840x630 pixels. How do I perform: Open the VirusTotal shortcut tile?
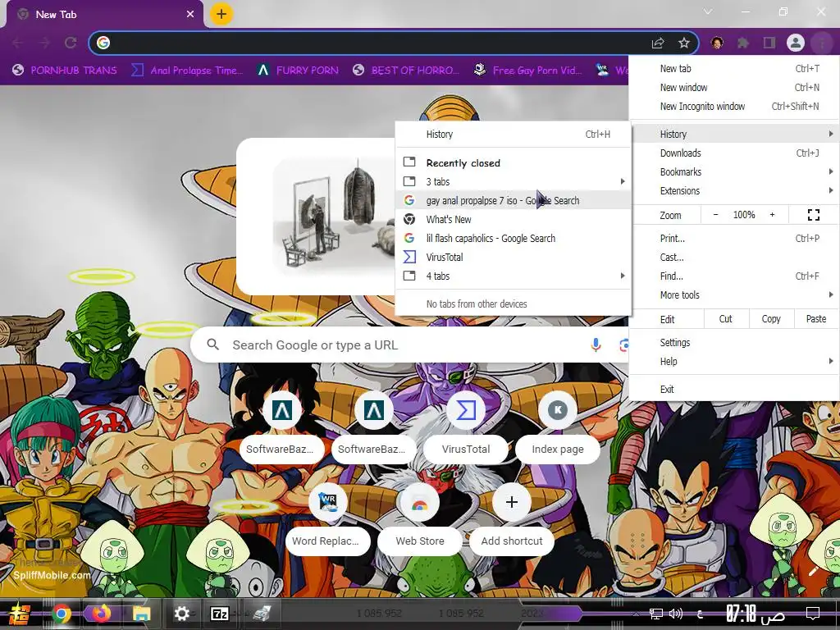click(466, 428)
